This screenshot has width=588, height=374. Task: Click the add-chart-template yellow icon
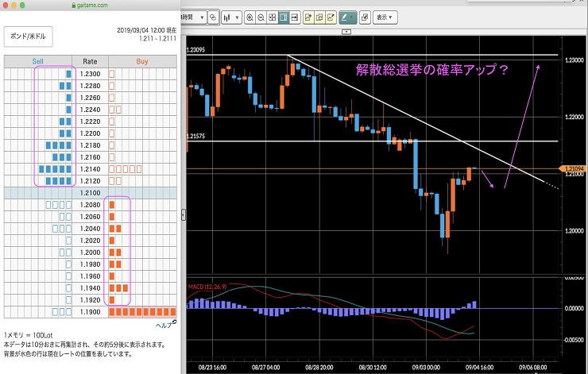pos(308,17)
